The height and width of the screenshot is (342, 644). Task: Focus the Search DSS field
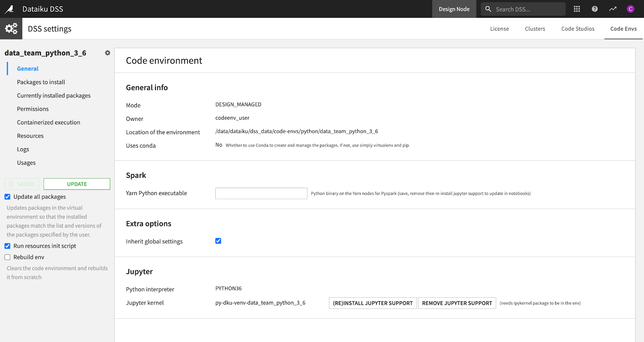523,9
